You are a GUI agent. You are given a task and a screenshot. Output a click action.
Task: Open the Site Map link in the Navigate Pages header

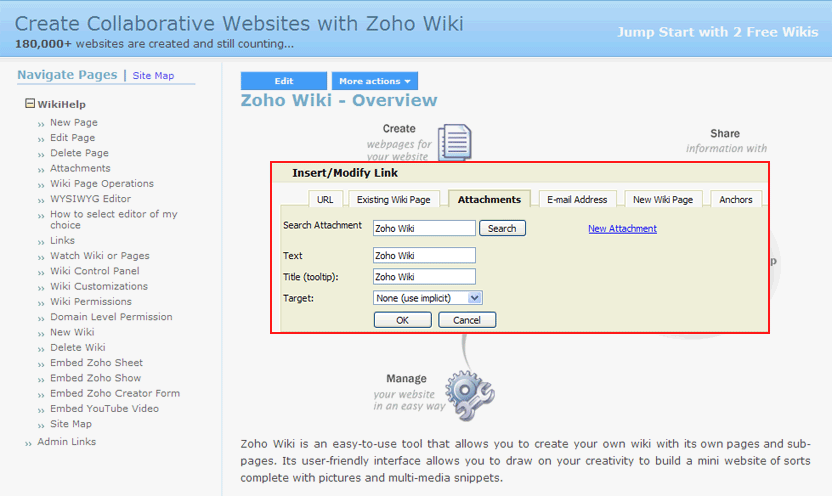153,76
